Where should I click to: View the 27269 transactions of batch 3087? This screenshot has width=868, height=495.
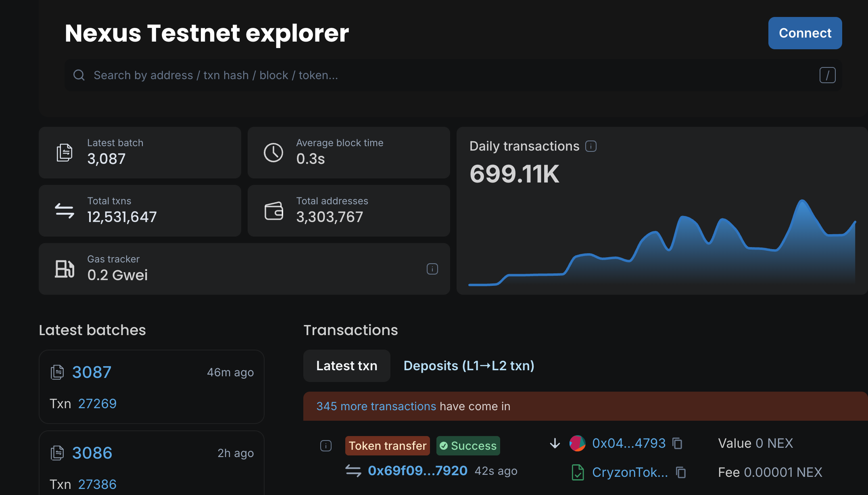97,404
